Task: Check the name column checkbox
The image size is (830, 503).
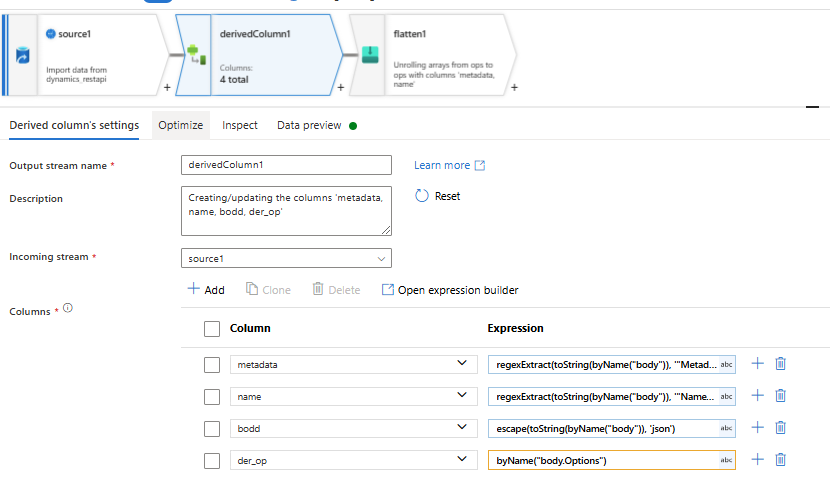Action: 212,397
